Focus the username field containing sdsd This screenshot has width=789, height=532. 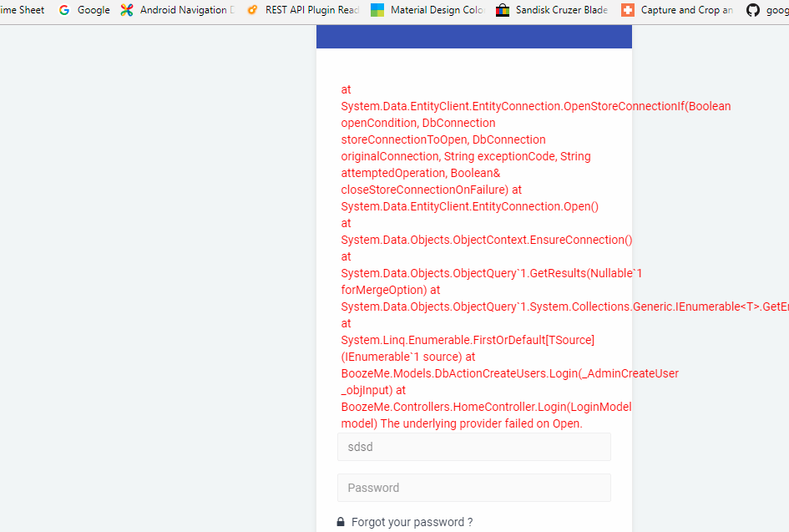point(474,447)
